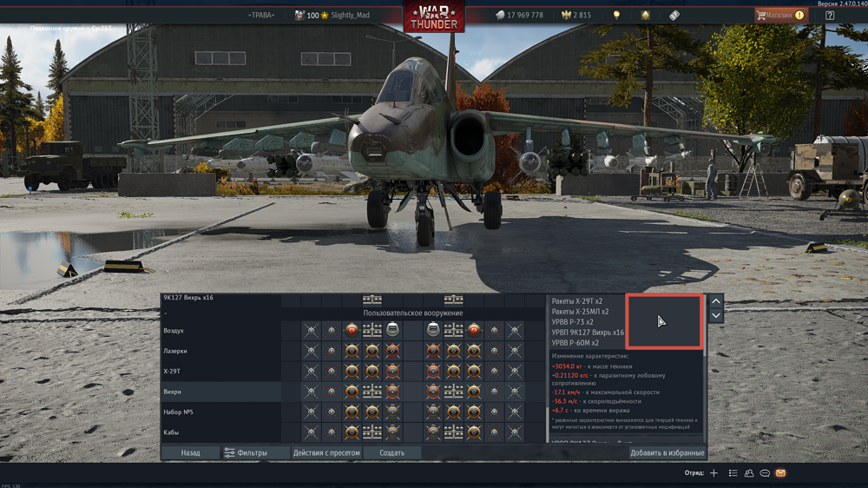Open the chat bubble icon
The image size is (868, 488).
(765, 473)
